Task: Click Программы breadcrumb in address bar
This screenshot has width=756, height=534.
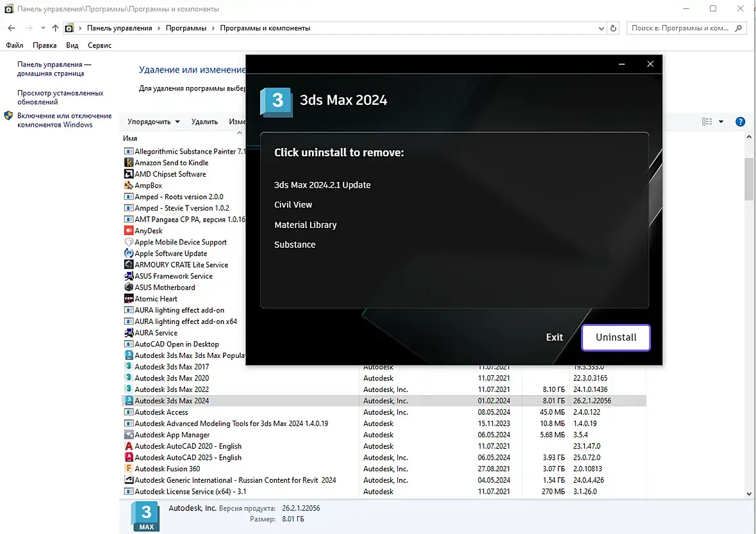Action: click(x=186, y=28)
